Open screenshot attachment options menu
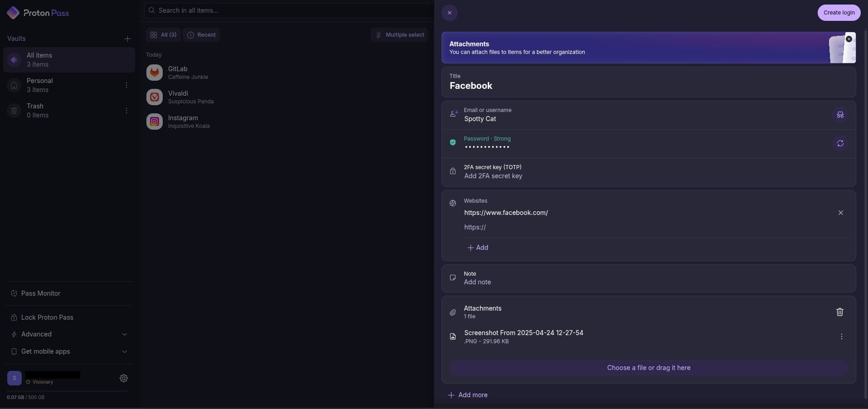 pos(842,336)
